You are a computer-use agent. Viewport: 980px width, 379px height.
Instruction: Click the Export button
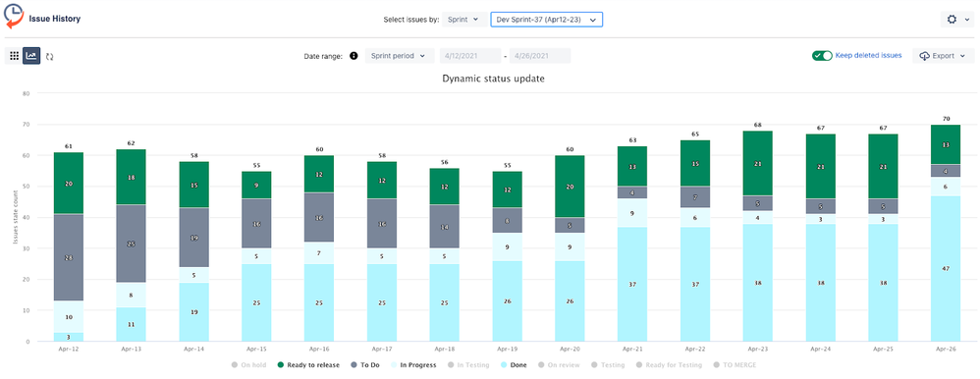[x=943, y=56]
